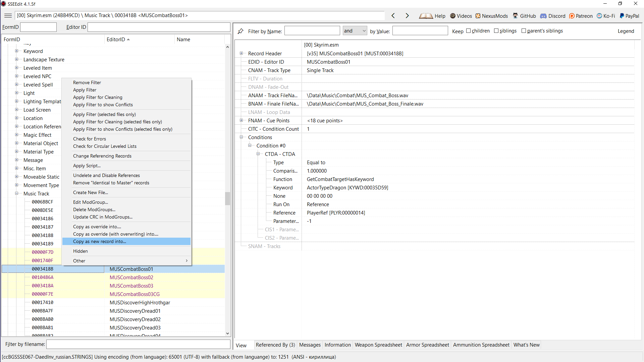Toggle parent's siblings checkbox
The width and height of the screenshot is (644, 362).
coord(524,31)
